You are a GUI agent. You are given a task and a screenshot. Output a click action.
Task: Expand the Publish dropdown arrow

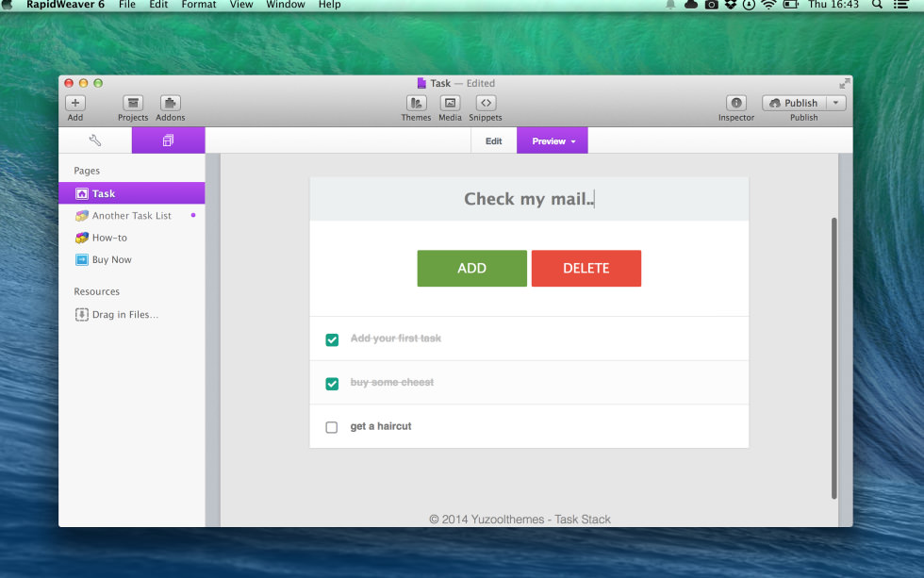(836, 103)
